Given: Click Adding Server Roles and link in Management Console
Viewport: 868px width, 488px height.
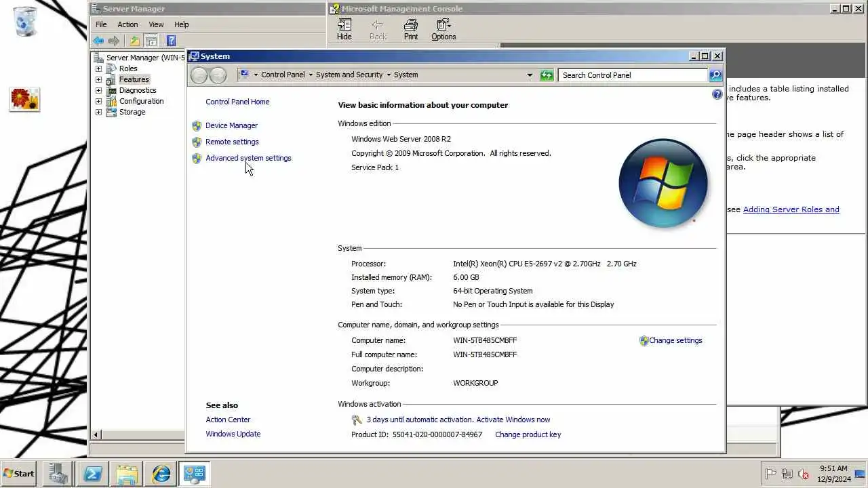Looking at the screenshot, I should coord(791,209).
